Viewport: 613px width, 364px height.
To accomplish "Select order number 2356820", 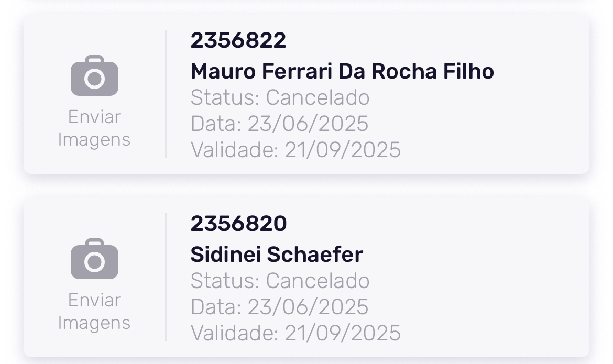I will click(x=238, y=224).
